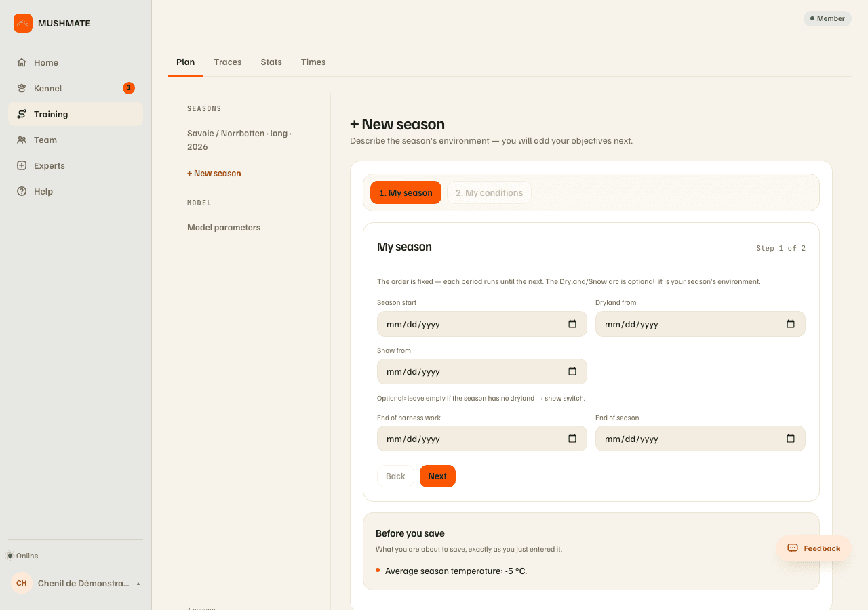The image size is (868, 610).
Task: Open Help via question mark icon
Action: 22,191
